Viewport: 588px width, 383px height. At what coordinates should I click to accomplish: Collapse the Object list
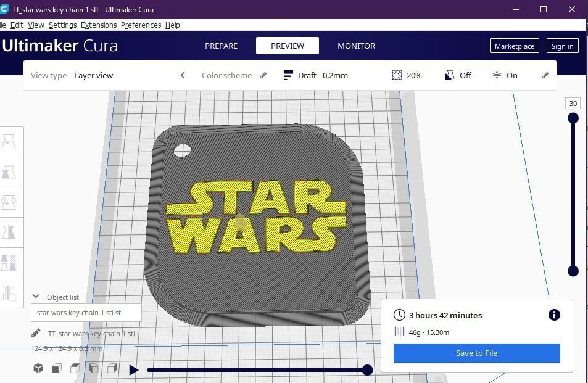[x=36, y=297]
